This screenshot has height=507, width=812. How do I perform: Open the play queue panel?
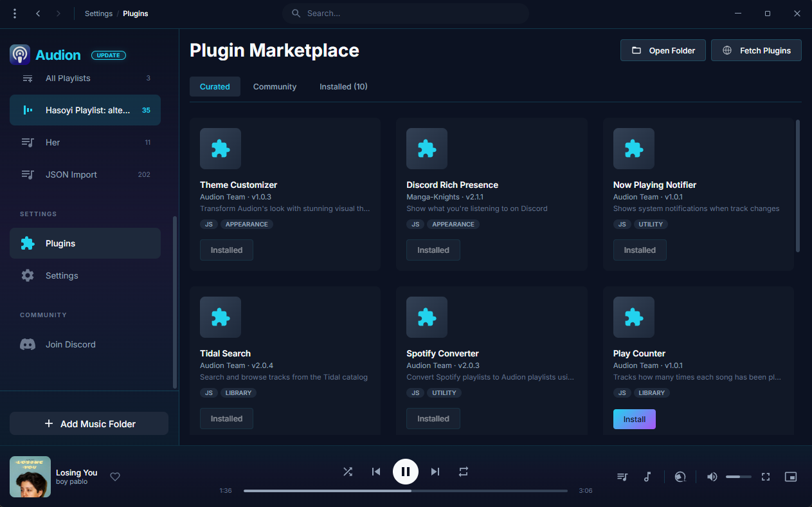(x=622, y=477)
